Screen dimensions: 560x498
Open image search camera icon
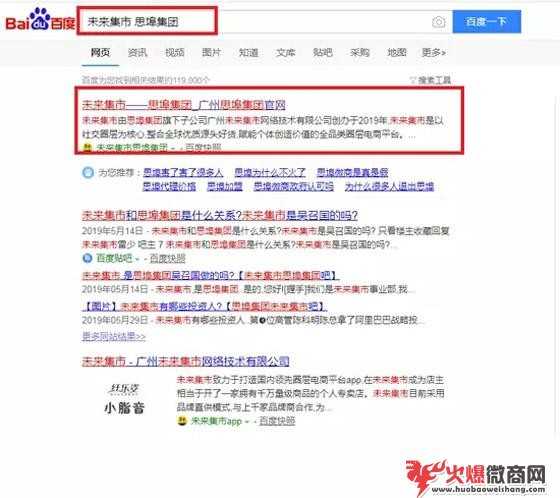439,22
